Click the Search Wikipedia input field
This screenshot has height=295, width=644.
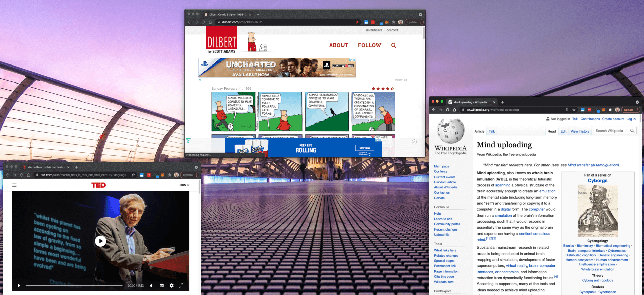[611, 131]
